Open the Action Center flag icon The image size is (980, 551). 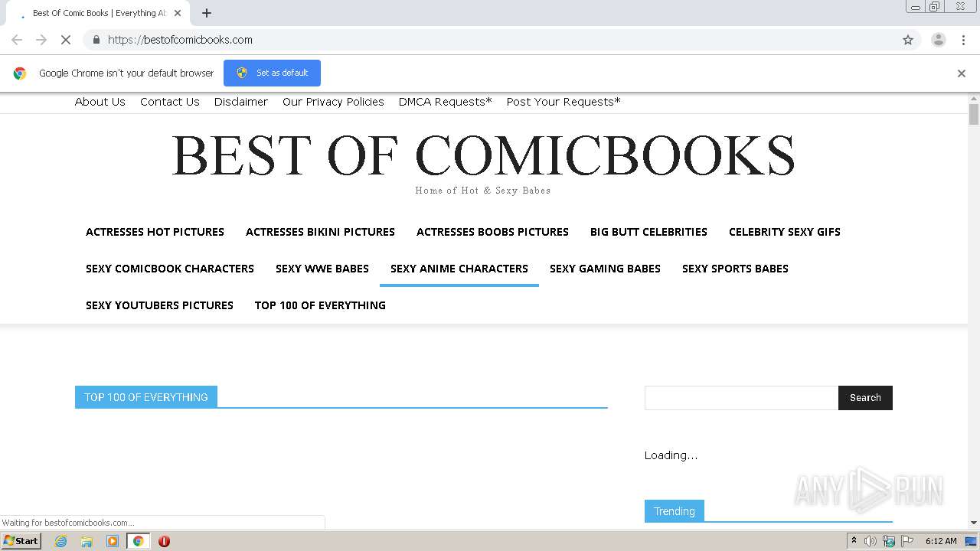coord(906,541)
